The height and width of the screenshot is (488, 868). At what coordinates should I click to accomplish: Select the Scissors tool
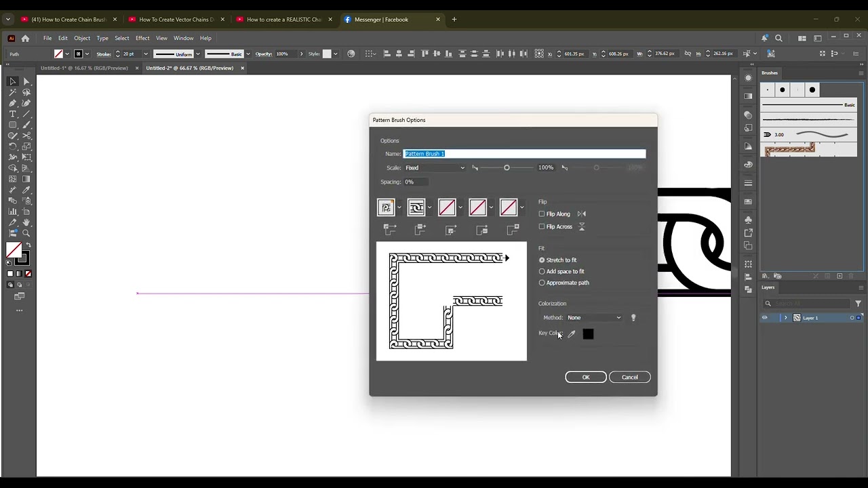pyautogui.click(x=26, y=136)
